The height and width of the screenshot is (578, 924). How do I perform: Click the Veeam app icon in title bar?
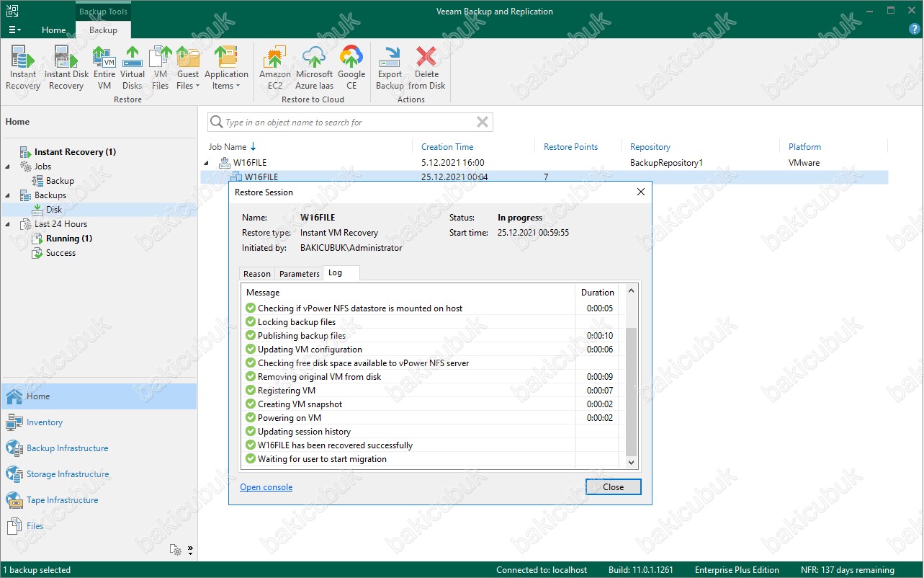pos(12,12)
